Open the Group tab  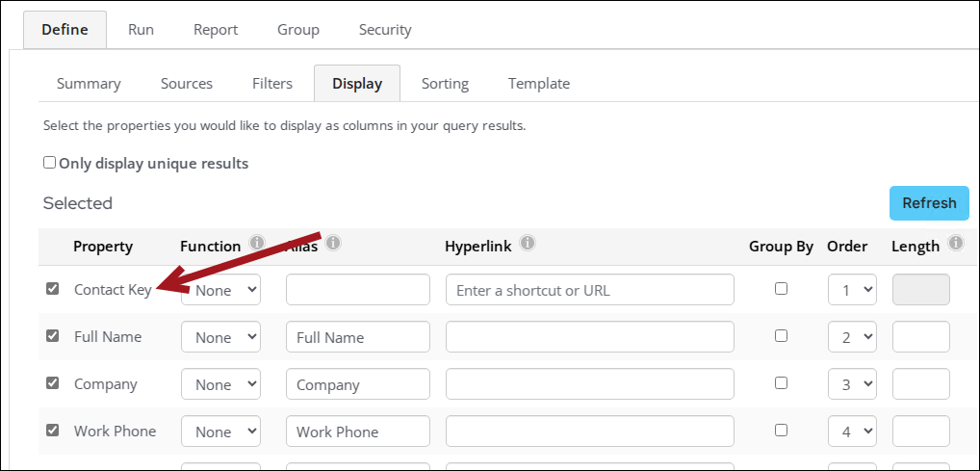coord(298,30)
